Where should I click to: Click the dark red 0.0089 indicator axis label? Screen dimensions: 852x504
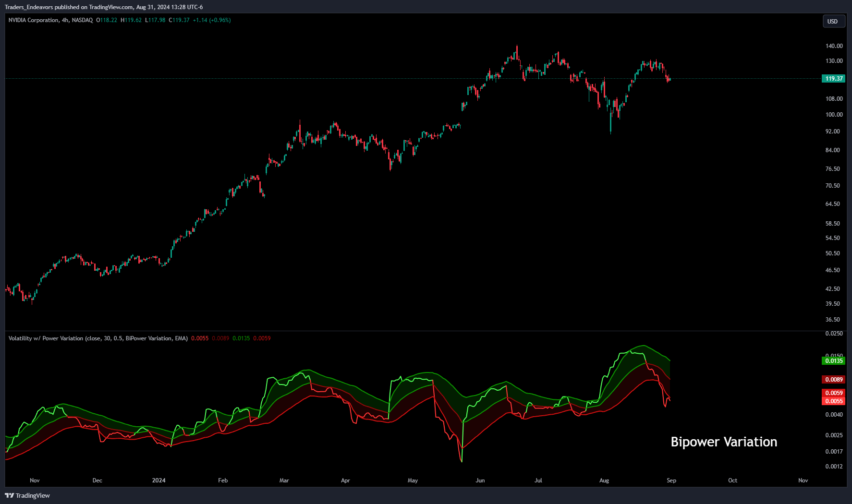pyautogui.click(x=834, y=380)
